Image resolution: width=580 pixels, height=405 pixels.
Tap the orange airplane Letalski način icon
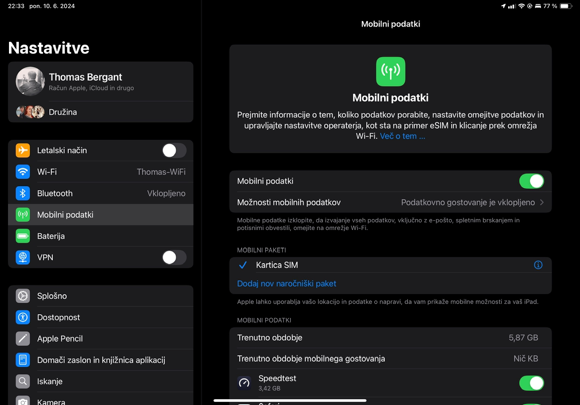coord(23,150)
